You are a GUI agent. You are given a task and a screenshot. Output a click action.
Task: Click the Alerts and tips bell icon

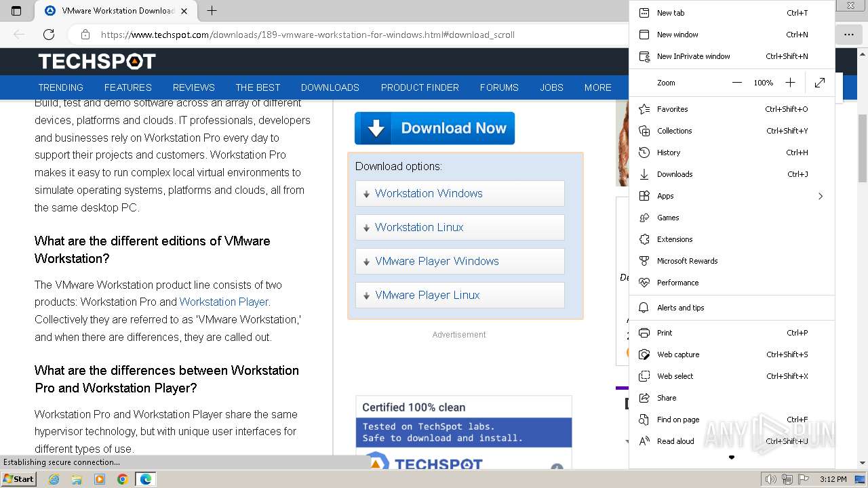pos(644,308)
